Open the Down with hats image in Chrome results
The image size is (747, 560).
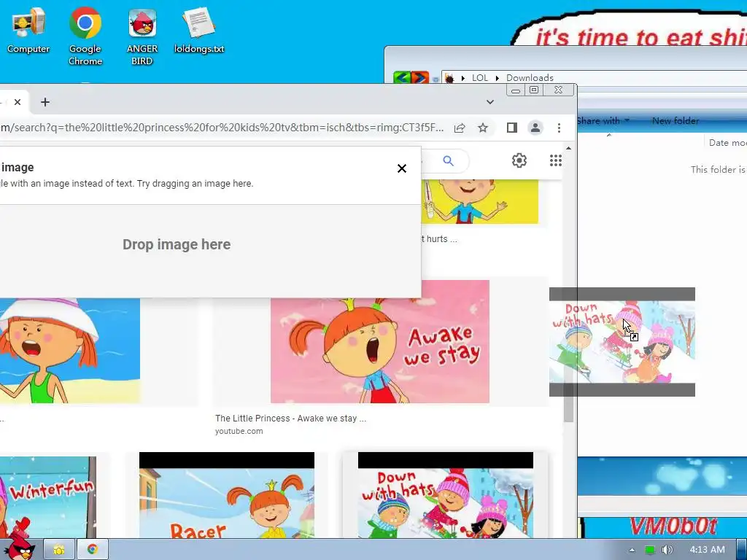point(446,495)
